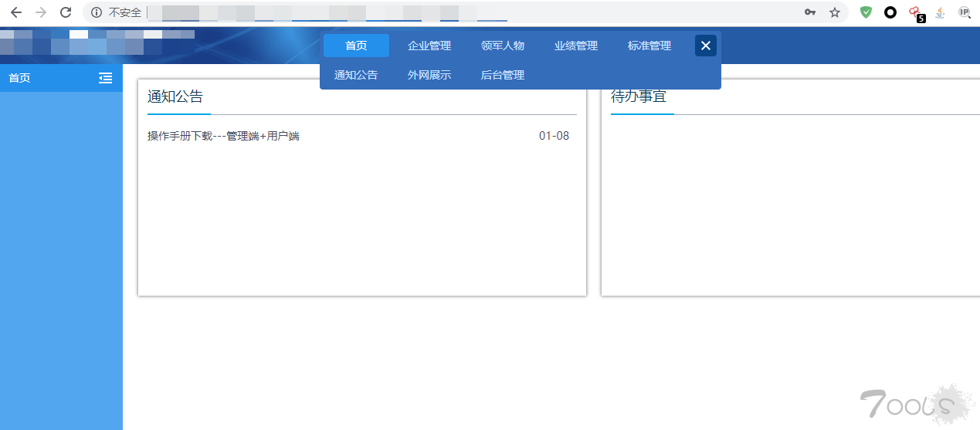Open the 业绩管理 menu item
The image size is (980, 430).
pyautogui.click(x=576, y=46)
